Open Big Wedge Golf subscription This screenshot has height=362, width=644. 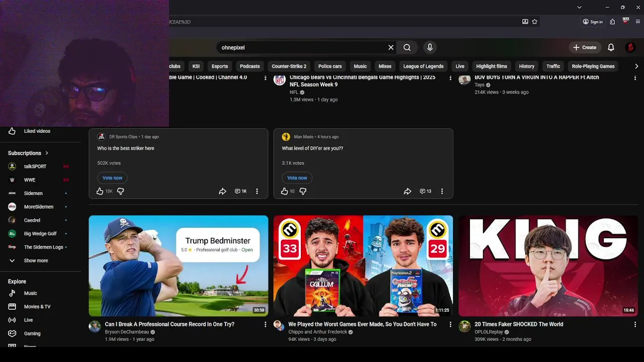pyautogui.click(x=40, y=234)
